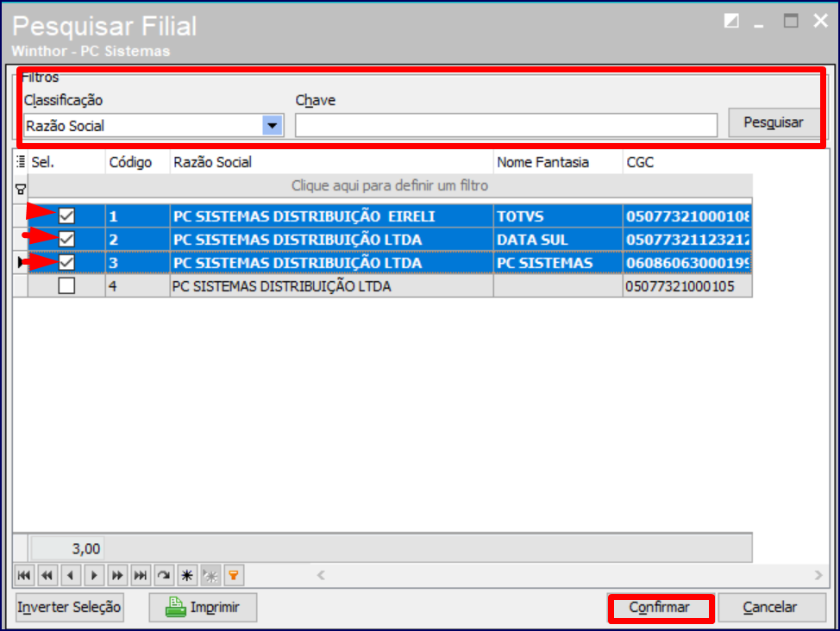This screenshot has width=840, height=631.
Task: Click the 3,00 footer total cell
Action: coord(67,548)
